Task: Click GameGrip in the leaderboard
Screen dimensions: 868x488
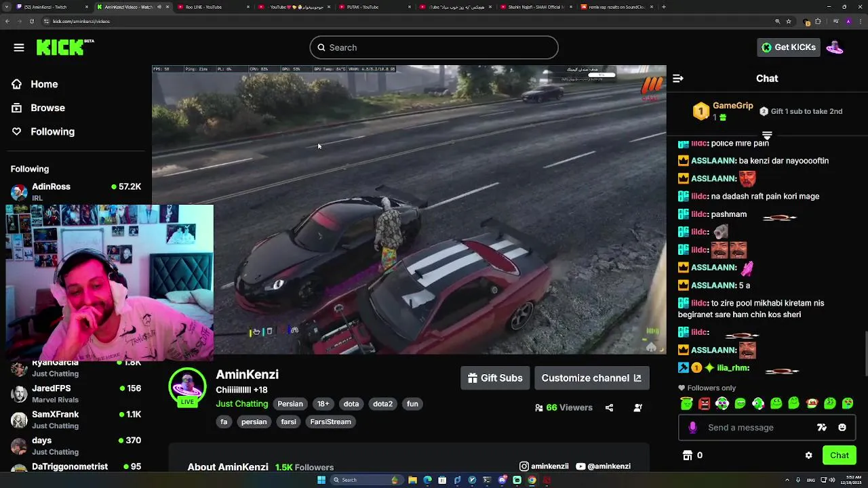Action: 732,106
